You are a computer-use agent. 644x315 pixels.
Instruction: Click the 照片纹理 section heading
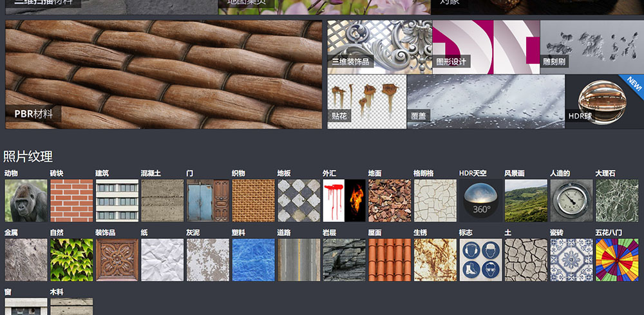pos(28,157)
